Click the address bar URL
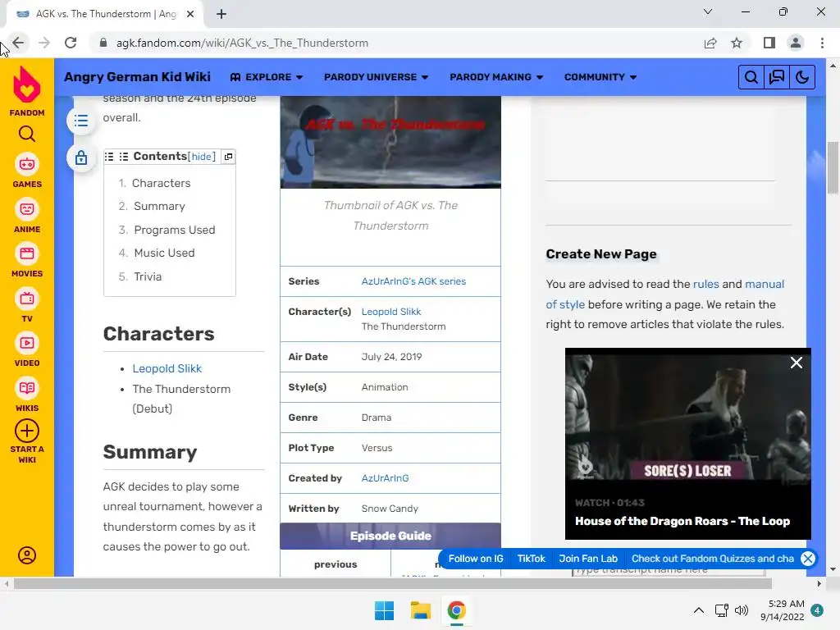840x630 pixels. pyautogui.click(x=242, y=43)
